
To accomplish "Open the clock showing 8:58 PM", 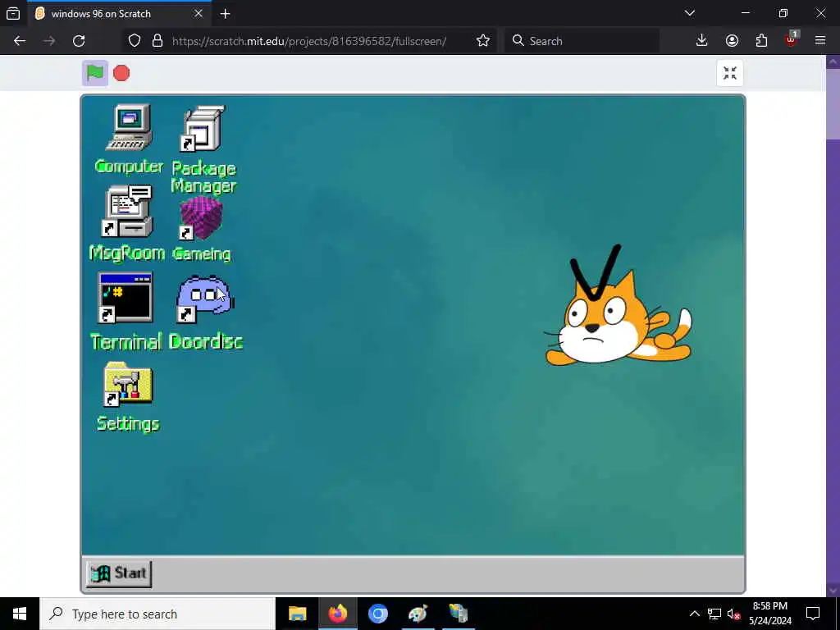I will pyautogui.click(x=769, y=614).
